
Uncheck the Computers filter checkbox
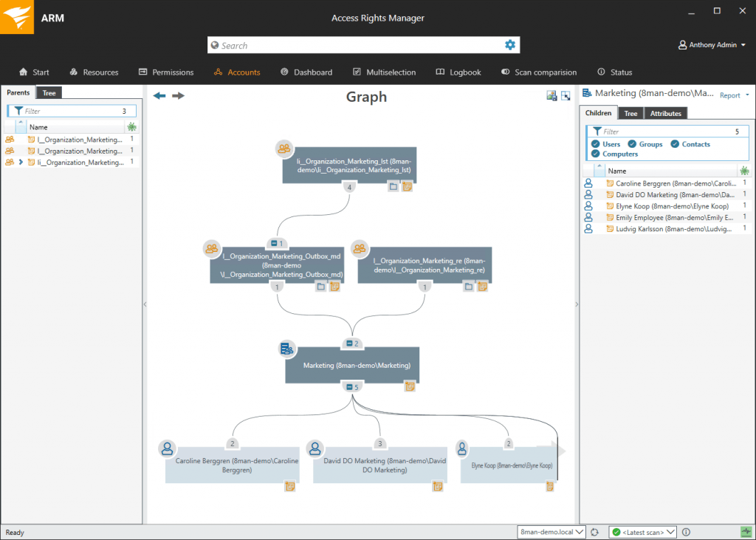coord(596,154)
